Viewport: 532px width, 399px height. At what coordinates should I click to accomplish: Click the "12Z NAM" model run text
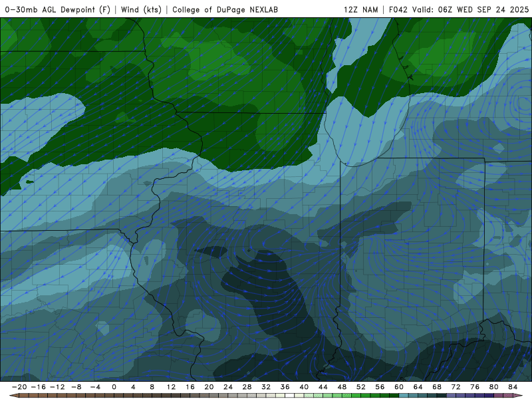[360, 9]
